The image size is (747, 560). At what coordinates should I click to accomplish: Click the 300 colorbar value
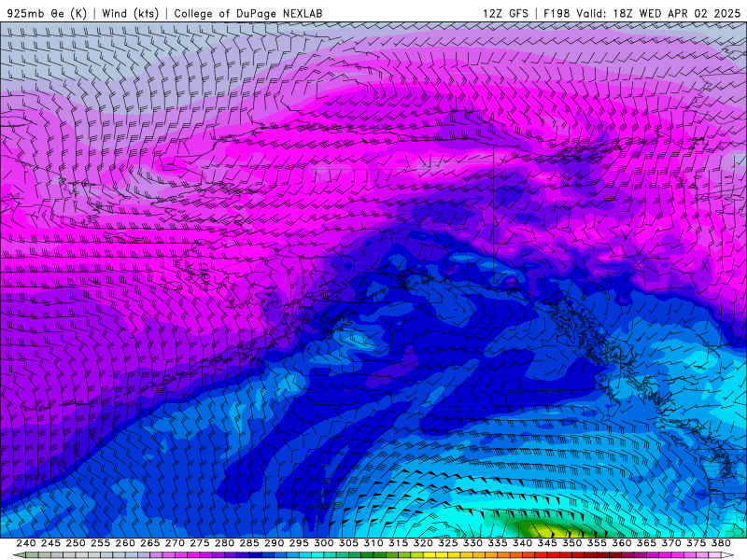click(x=323, y=543)
